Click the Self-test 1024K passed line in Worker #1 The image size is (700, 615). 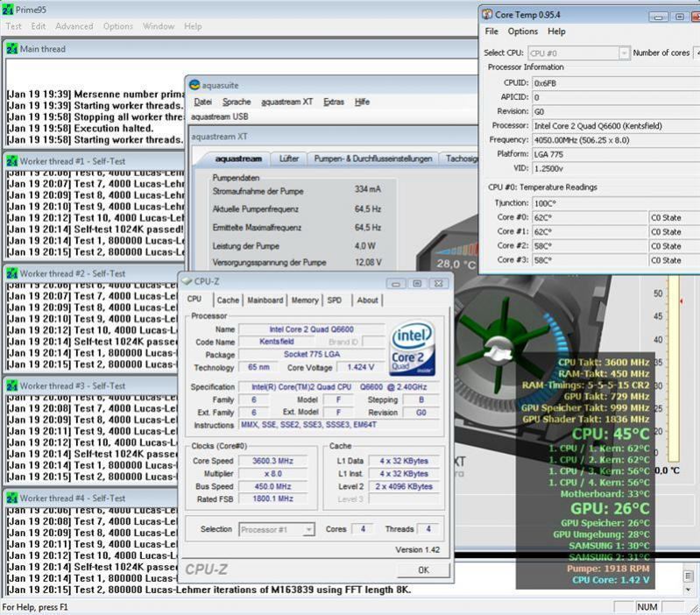click(x=95, y=230)
